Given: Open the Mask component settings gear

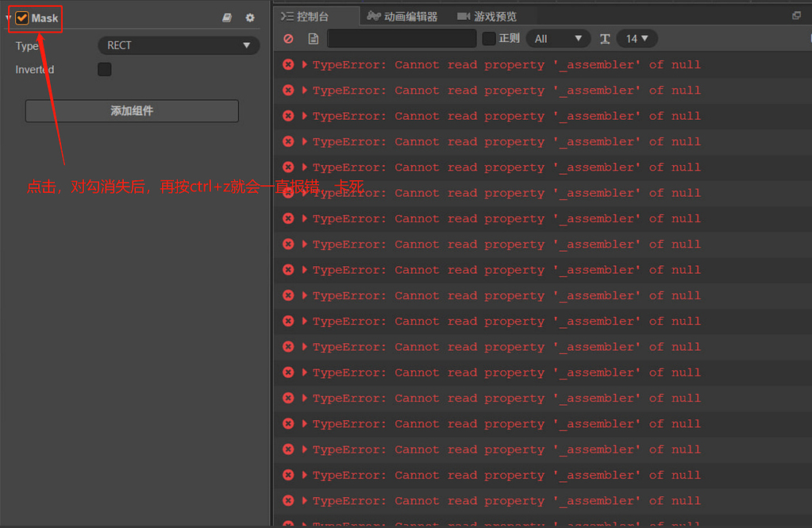Looking at the screenshot, I should tap(249, 17).
